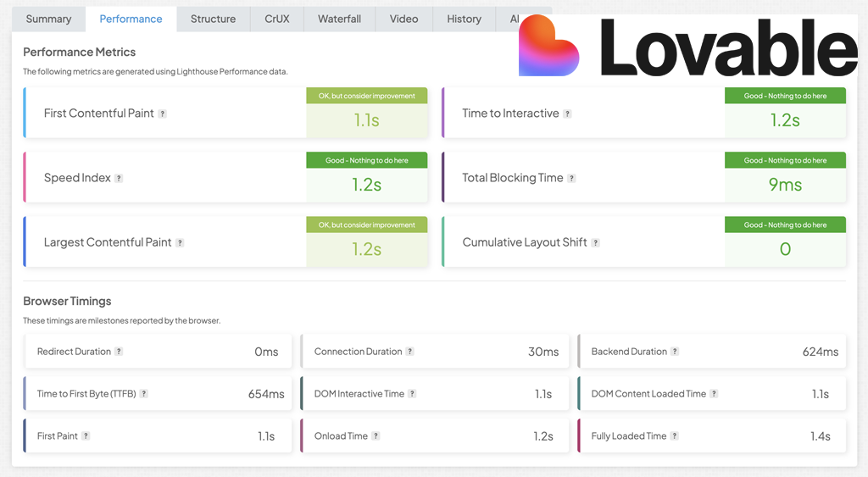Click the Total Blocking Time label
The width and height of the screenshot is (868, 477).
tap(513, 178)
